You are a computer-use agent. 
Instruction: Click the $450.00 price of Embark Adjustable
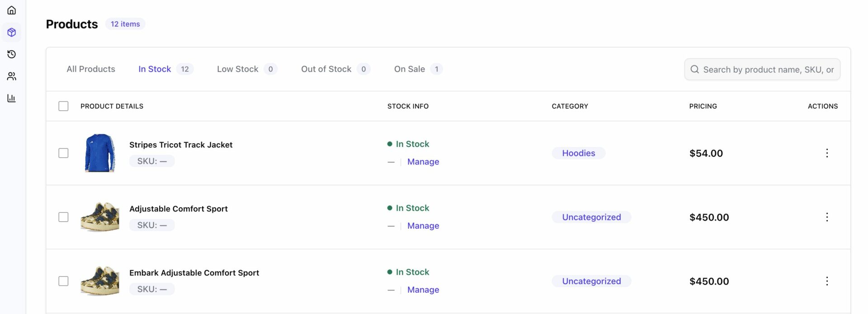(x=709, y=281)
